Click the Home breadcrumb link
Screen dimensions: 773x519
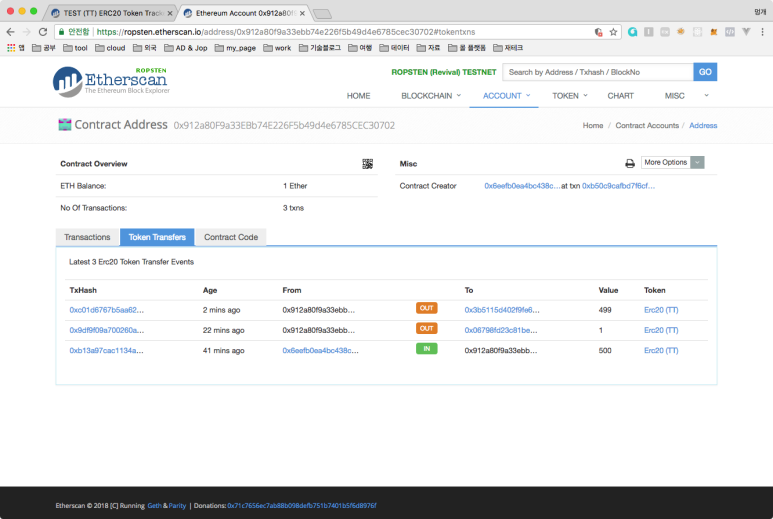(593, 126)
